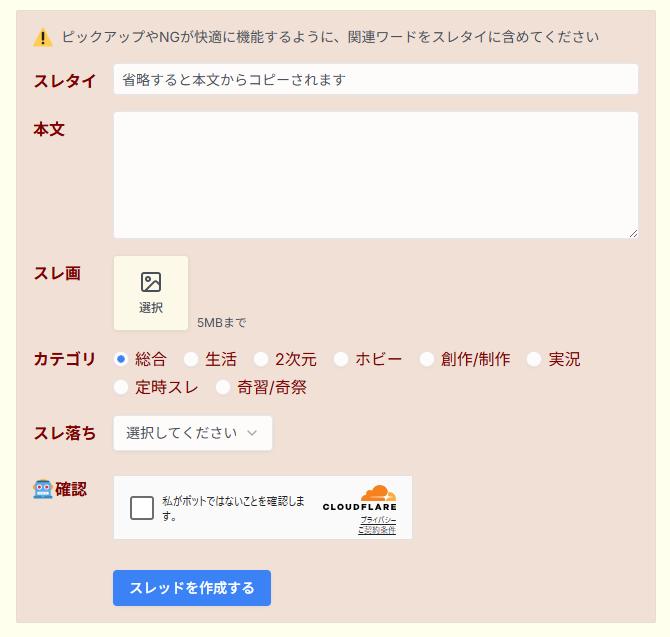This screenshot has height=637, width=670.
Task: Pick the 創作/制作 category
Action: [x=427, y=359]
